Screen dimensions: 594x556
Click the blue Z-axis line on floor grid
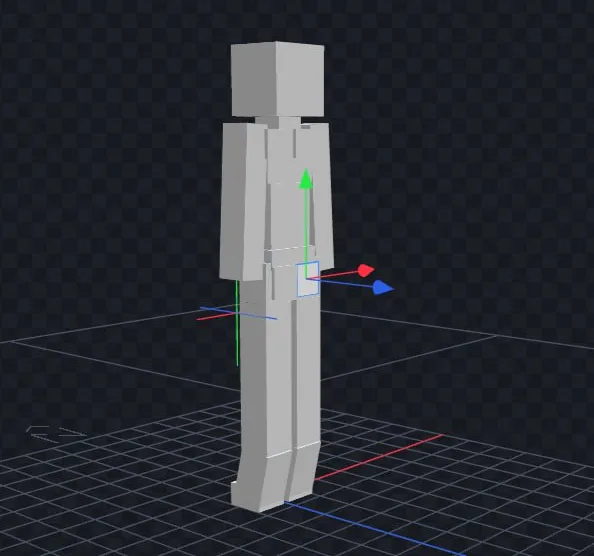click(x=375, y=529)
